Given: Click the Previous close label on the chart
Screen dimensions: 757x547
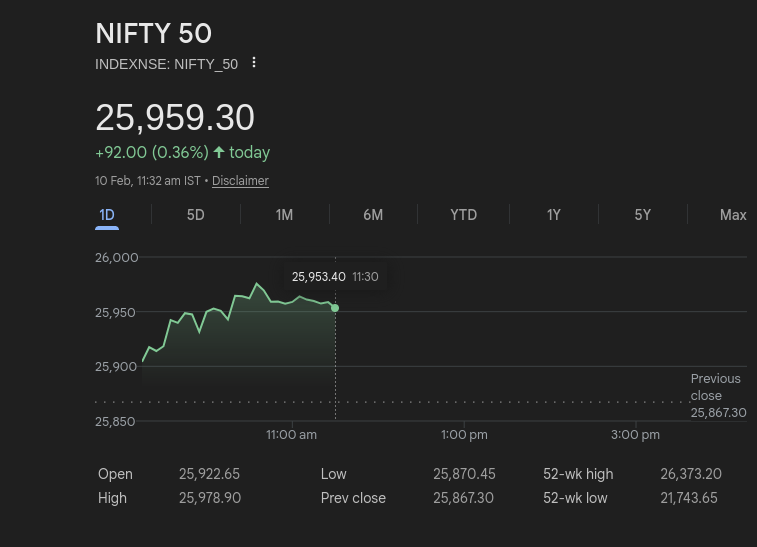Looking at the screenshot, I should click(716, 387).
